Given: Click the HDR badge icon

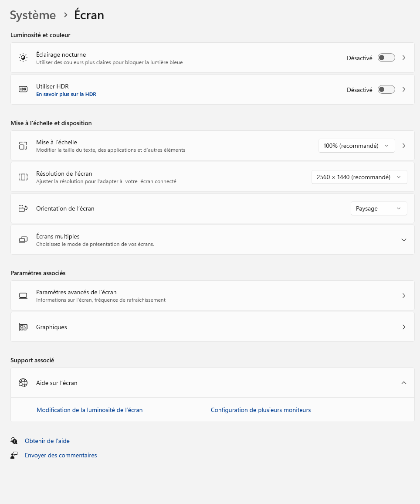Looking at the screenshot, I should (23, 89).
